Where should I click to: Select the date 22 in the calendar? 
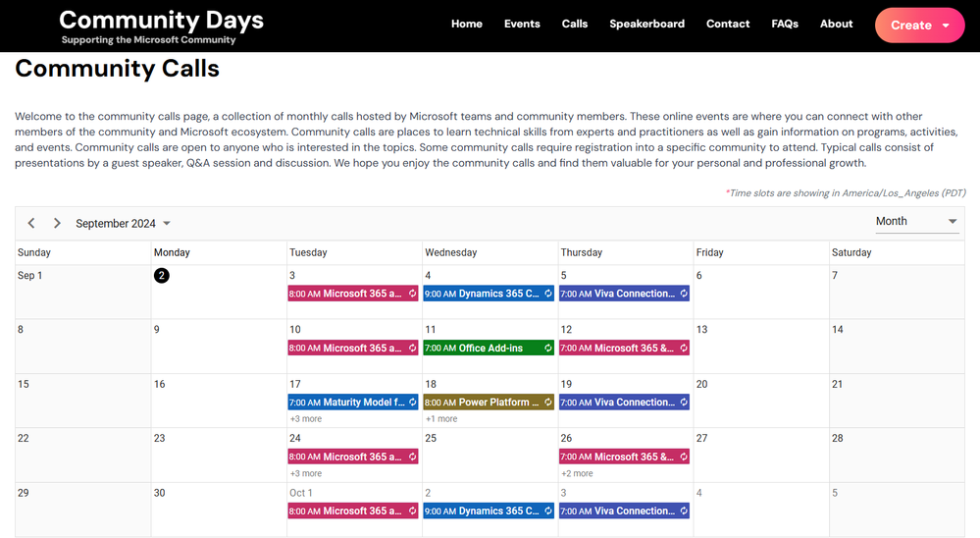pyautogui.click(x=24, y=439)
